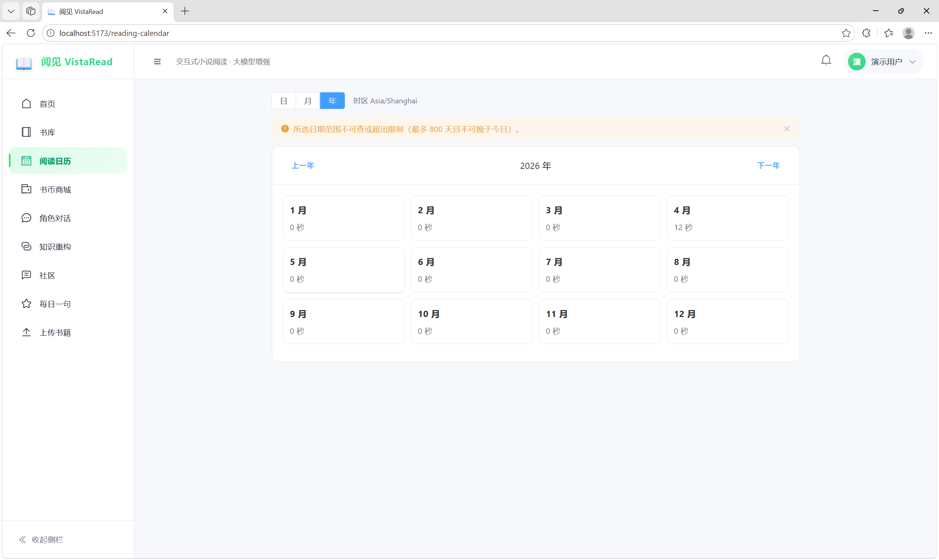Expand the 演示用户 account dropdown
Screen dimensions: 939x560
(x=883, y=62)
